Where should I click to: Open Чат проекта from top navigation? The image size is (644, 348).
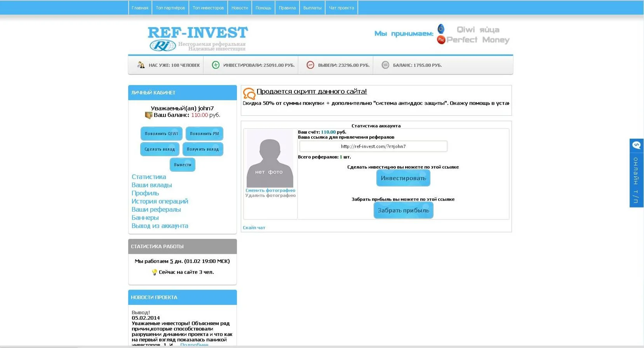point(341,8)
